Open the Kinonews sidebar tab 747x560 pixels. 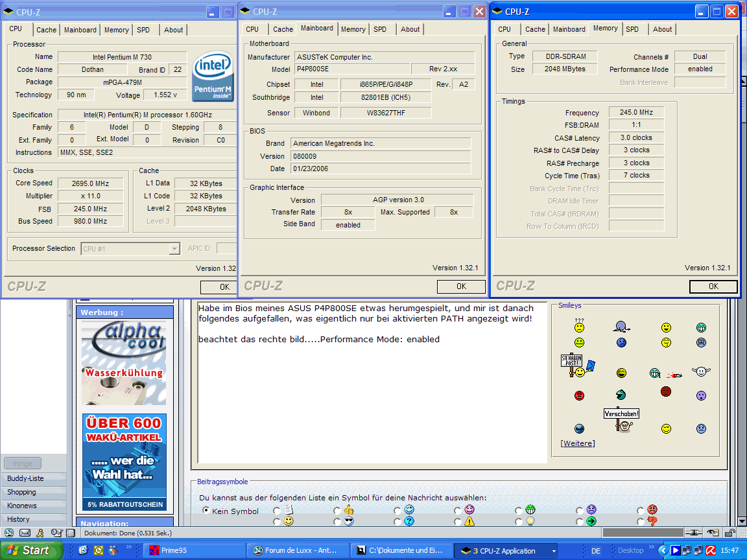click(x=34, y=506)
